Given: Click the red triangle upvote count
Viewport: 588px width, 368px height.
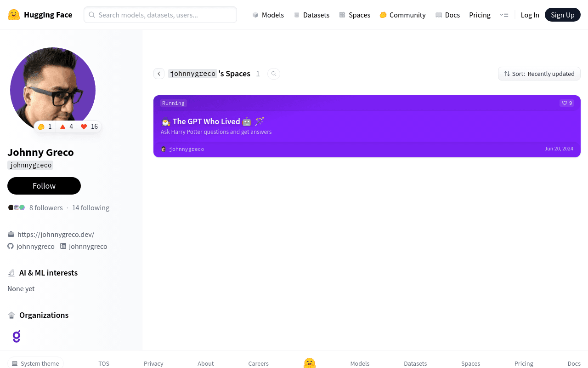Looking at the screenshot, I should (x=67, y=126).
